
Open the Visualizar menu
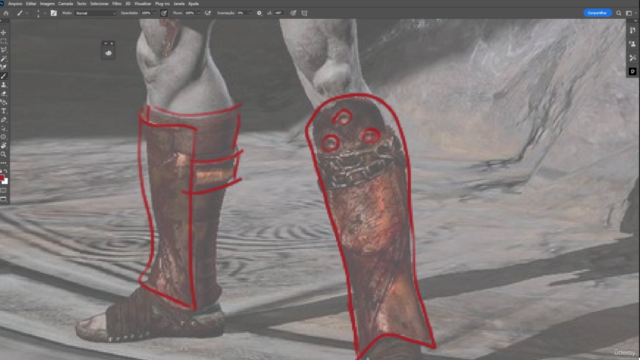coord(142,4)
